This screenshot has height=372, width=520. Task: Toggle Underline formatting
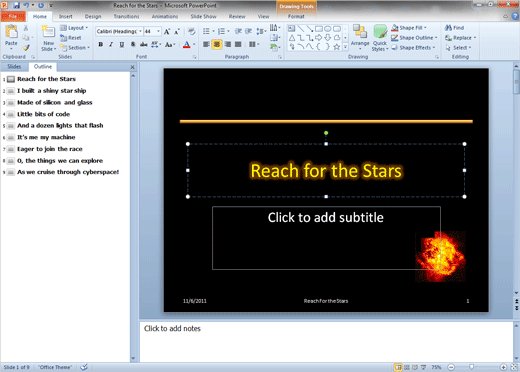point(122,44)
